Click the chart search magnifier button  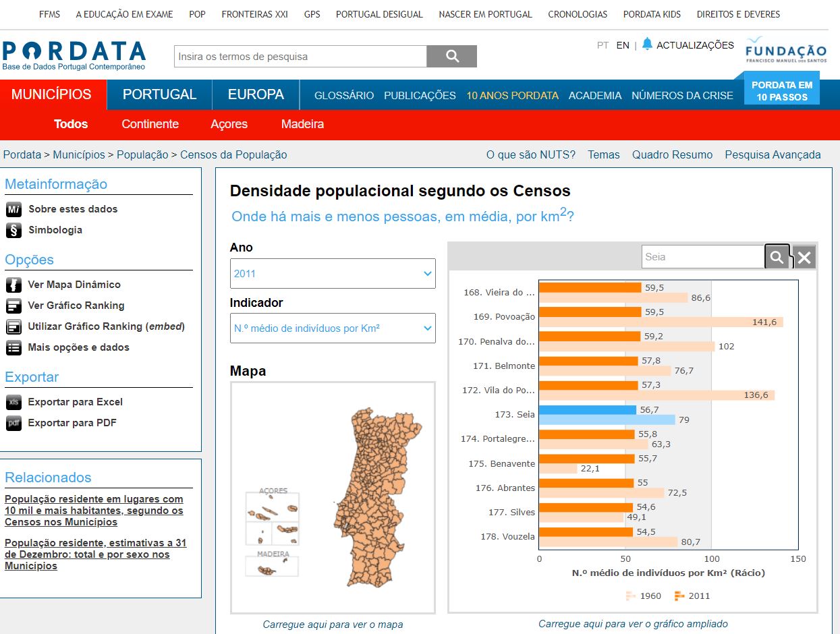tap(777, 257)
